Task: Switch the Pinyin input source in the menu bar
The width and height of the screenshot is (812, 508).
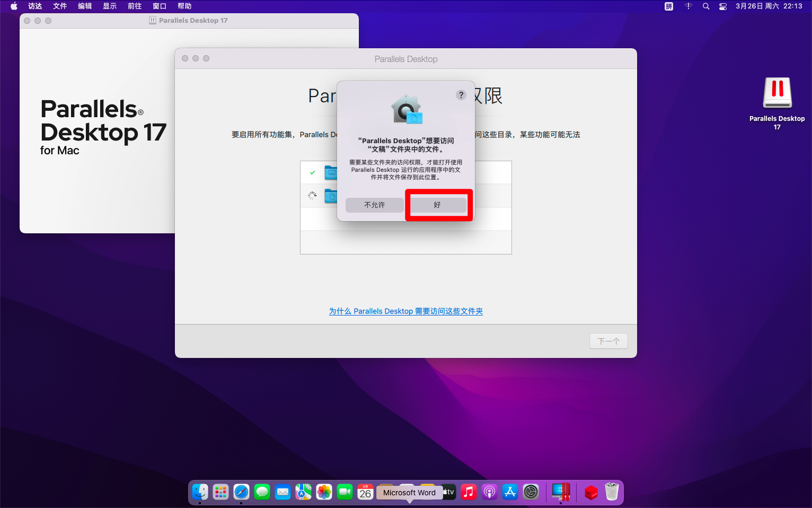Action: click(x=669, y=6)
